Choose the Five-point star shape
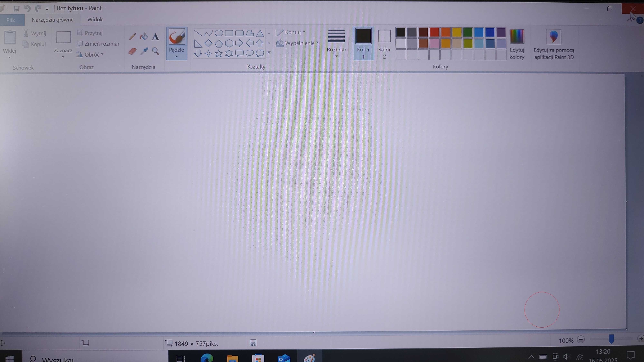644x362 pixels. [219, 53]
